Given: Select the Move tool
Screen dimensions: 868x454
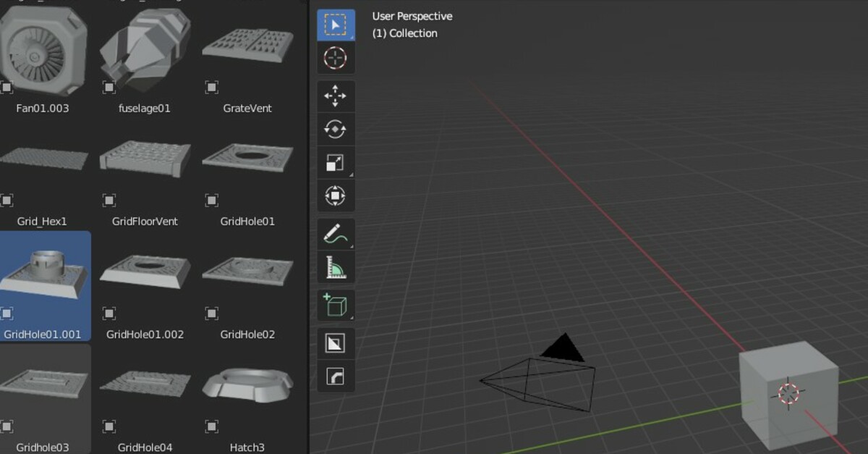Looking at the screenshot, I should (x=335, y=96).
